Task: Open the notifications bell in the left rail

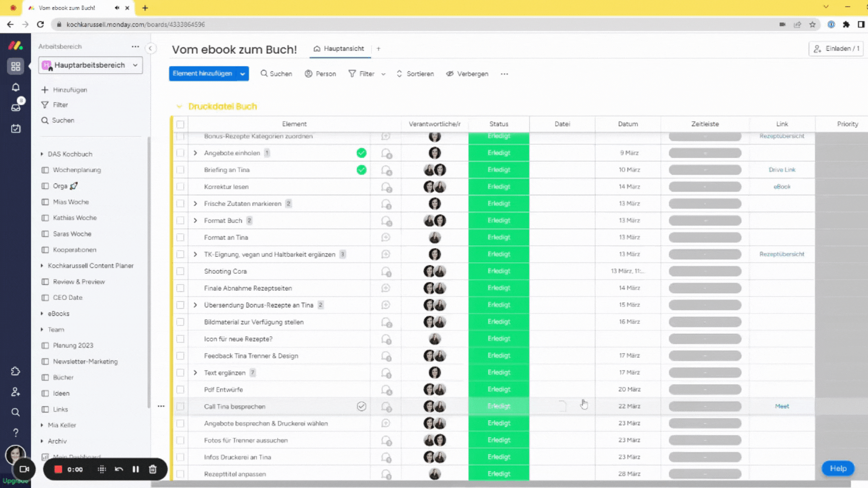Action: click(x=15, y=87)
